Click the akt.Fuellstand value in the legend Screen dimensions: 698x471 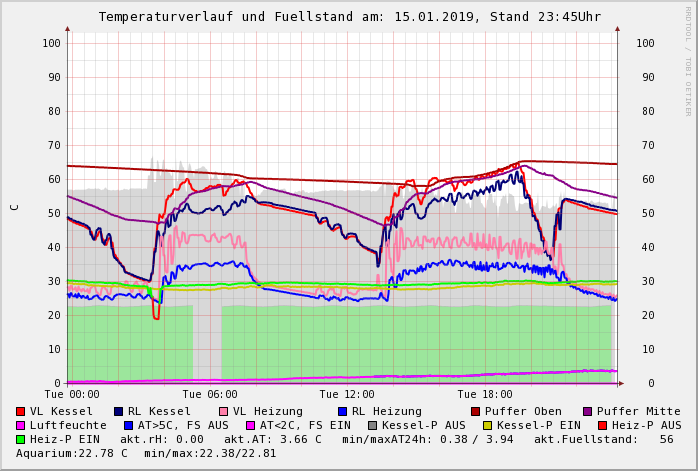click(x=666, y=439)
